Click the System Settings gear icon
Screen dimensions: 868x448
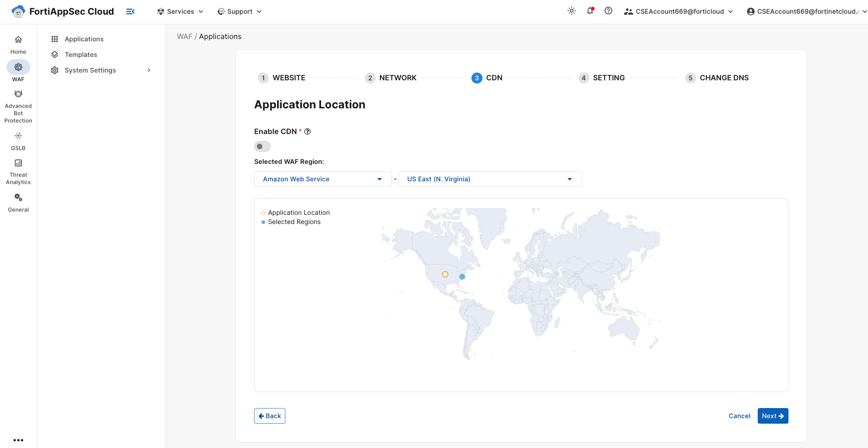click(x=55, y=70)
